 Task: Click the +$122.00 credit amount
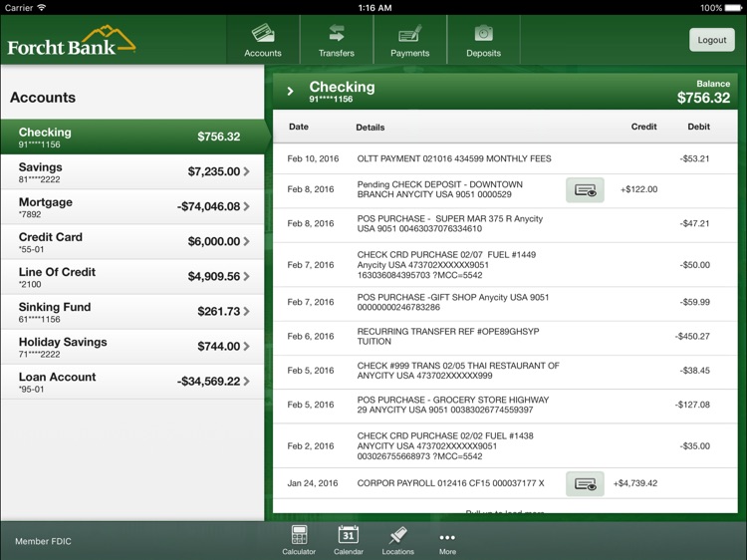point(638,189)
